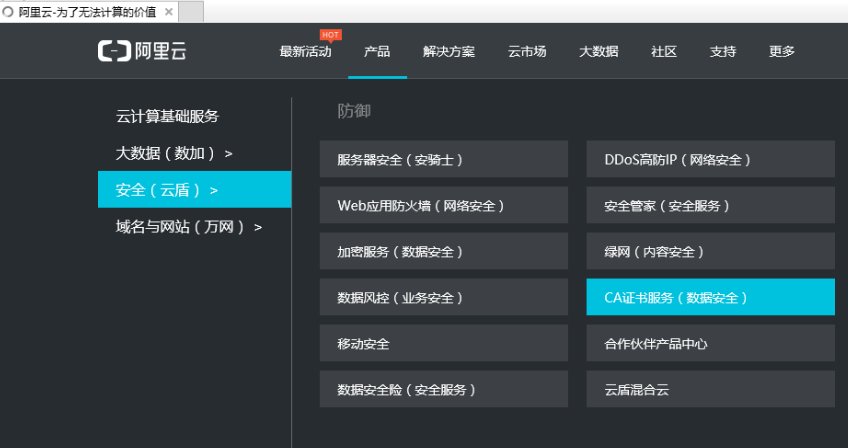Click the 防御 section heading
The image size is (848, 448).
point(354,111)
